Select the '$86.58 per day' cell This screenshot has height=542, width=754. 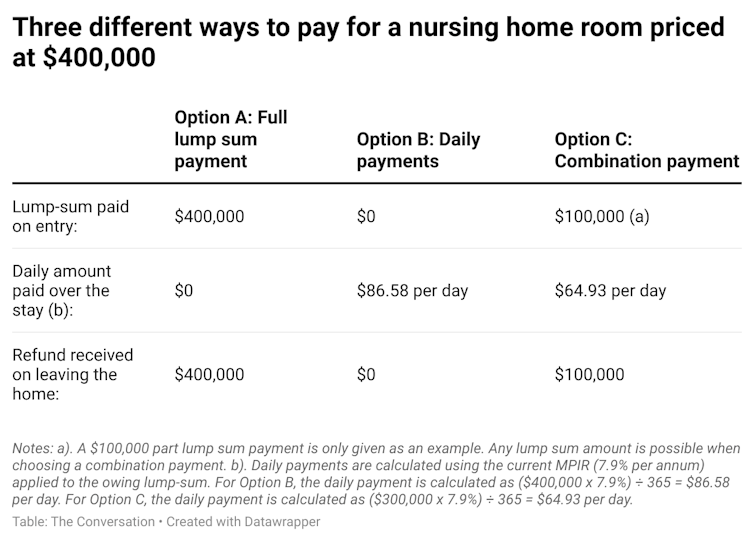(x=412, y=291)
